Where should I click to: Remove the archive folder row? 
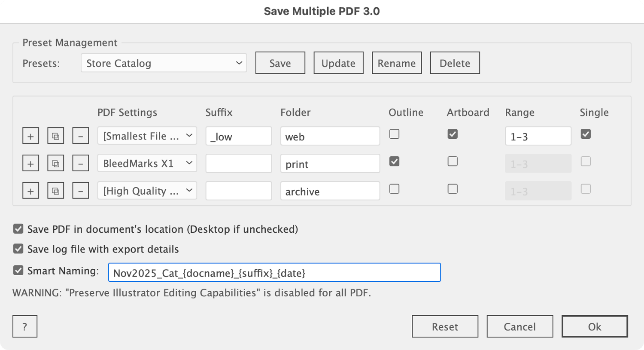click(80, 191)
